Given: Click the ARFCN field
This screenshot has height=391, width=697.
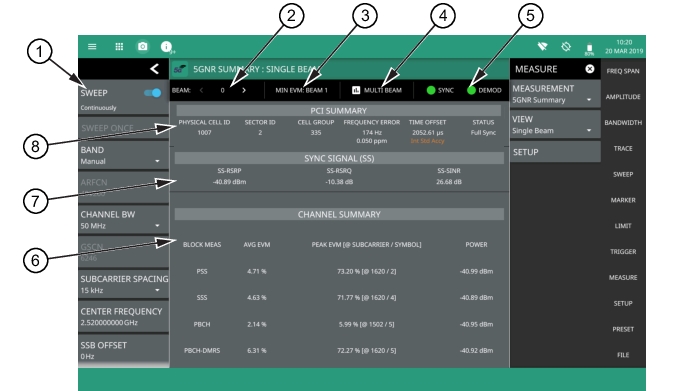Looking at the screenshot, I should 123,187.
